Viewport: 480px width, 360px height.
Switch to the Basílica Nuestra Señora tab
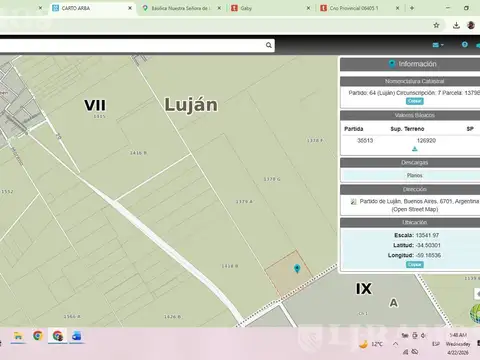tap(180, 8)
